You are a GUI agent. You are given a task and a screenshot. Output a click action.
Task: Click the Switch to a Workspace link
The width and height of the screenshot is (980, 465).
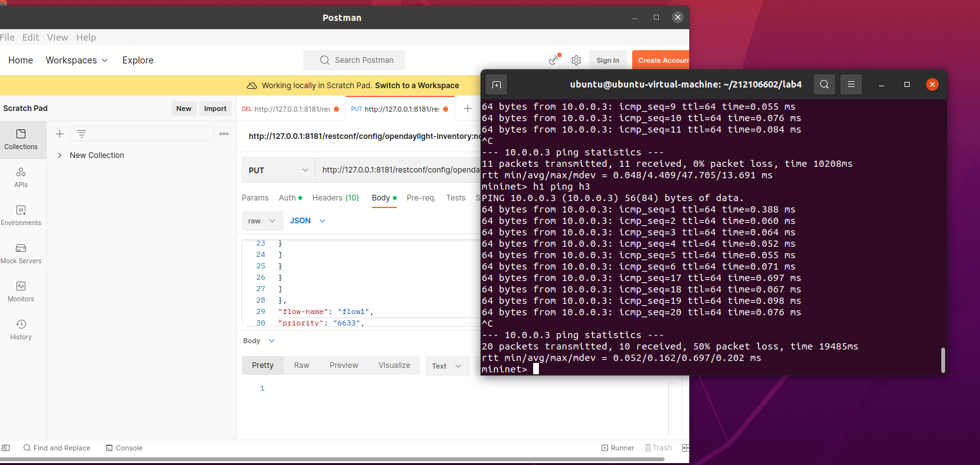(417, 86)
